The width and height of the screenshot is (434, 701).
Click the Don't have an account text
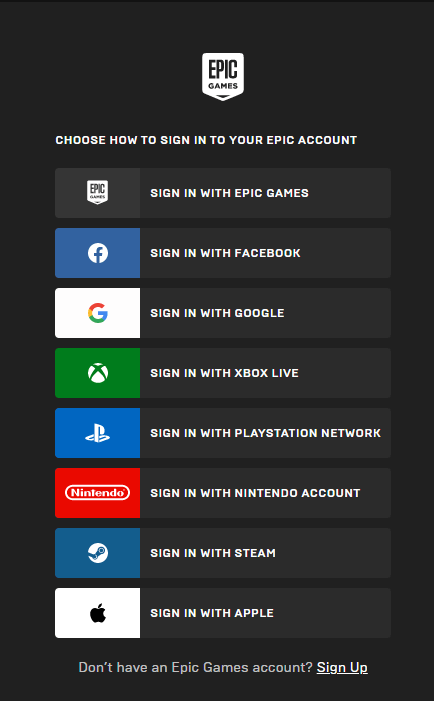[195, 667]
